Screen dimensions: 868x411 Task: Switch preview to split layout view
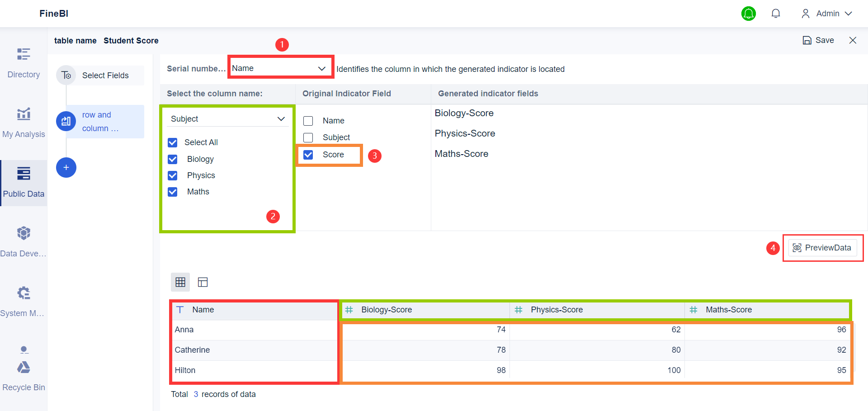[x=203, y=282]
